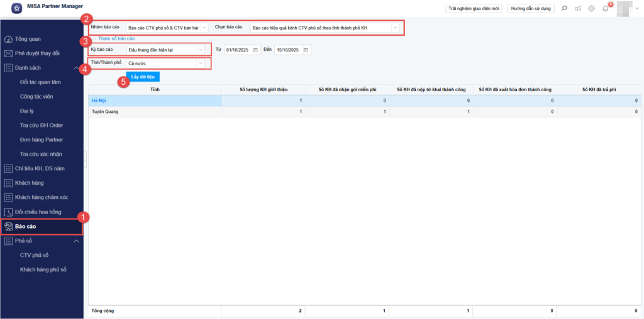644x319 pixels.
Task: Click the MISA Partner Manager title text
Action: (55, 6)
